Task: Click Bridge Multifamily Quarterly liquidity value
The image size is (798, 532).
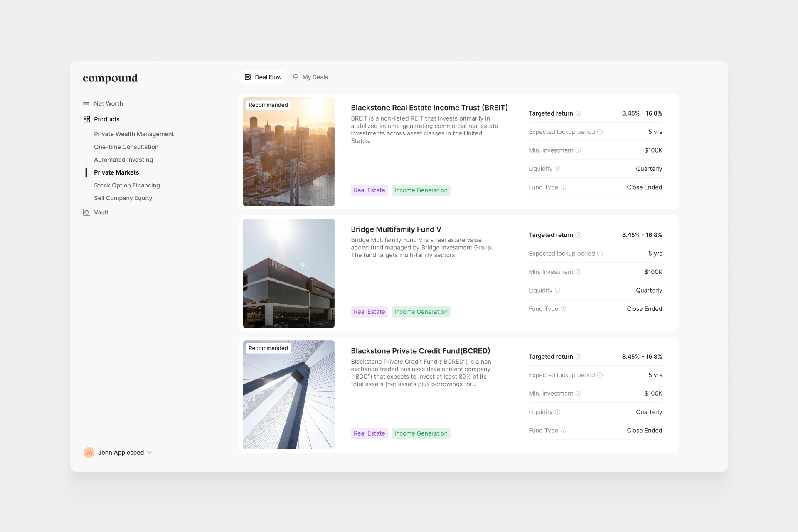Action: (x=649, y=291)
